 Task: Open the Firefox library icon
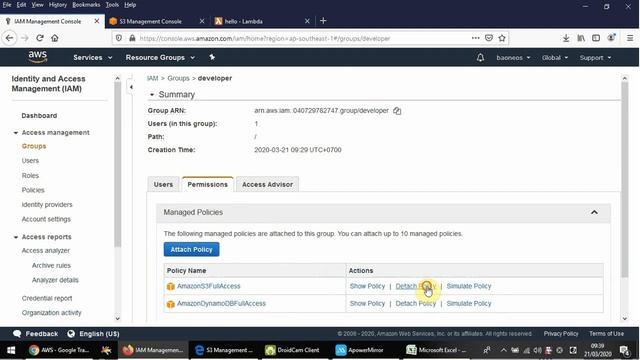581,38
